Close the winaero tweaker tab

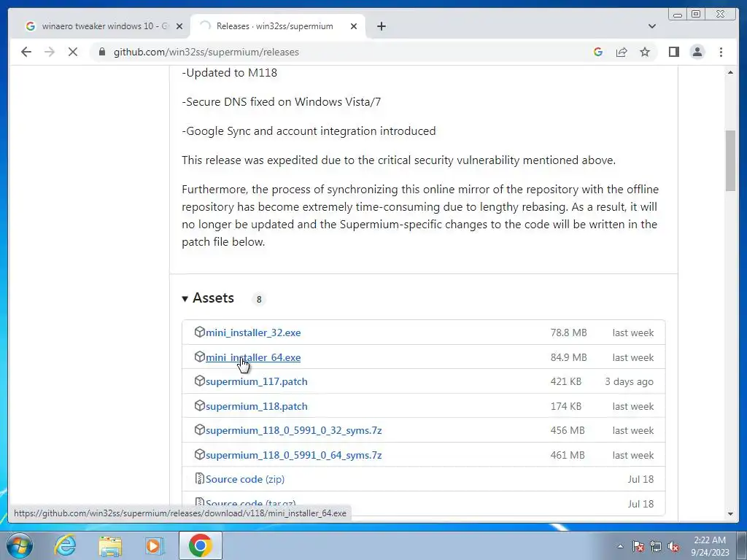pos(179,26)
